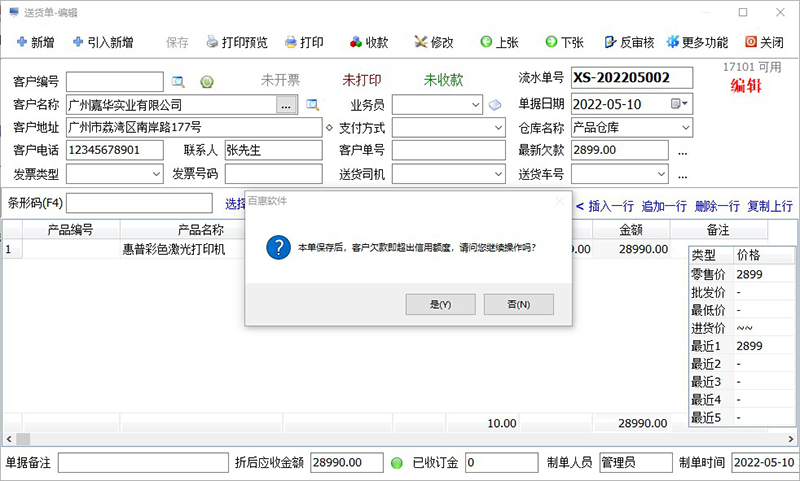Click the 折后应收金额 field
Screen dimensions: 800x481
pos(346,463)
